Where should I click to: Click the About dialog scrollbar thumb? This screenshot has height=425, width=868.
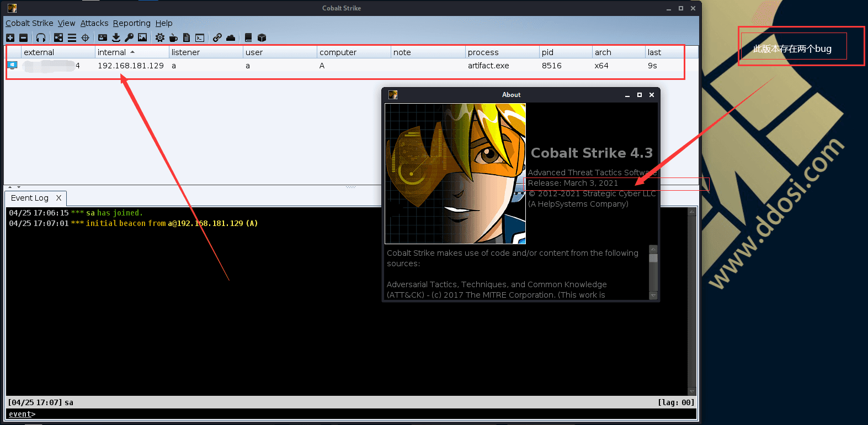pyautogui.click(x=653, y=257)
